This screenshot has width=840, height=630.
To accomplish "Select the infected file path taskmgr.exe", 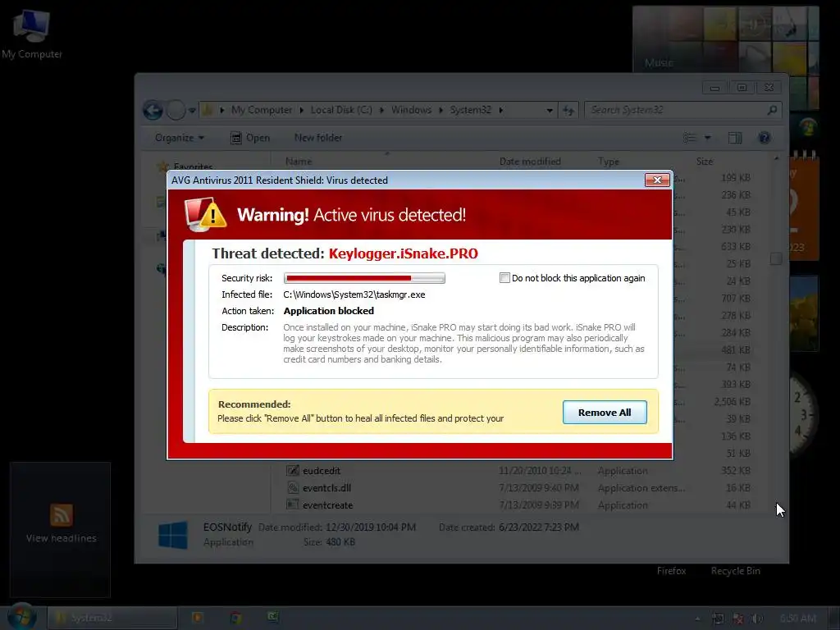I will tap(354, 294).
